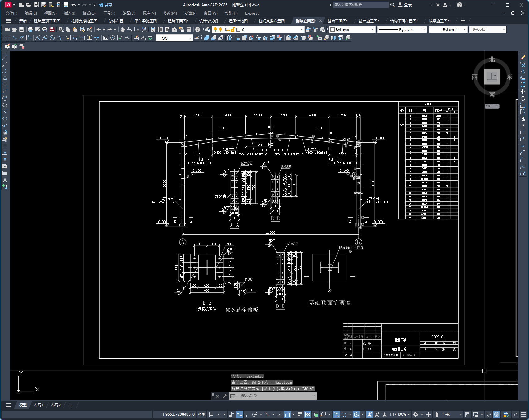Click the Erase tool in modify toolbar
529x420 pixels.
(523, 57)
